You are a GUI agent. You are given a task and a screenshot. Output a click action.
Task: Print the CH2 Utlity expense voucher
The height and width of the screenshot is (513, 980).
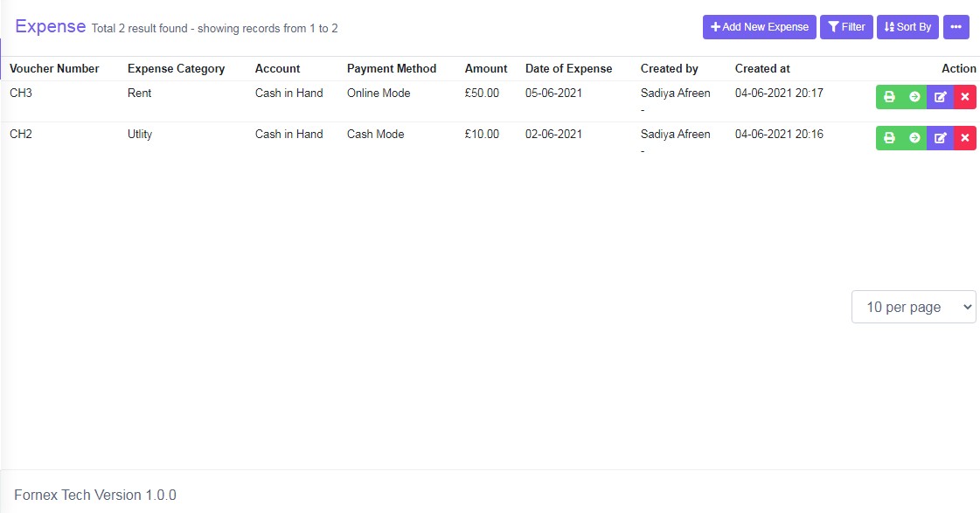pyautogui.click(x=889, y=138)
